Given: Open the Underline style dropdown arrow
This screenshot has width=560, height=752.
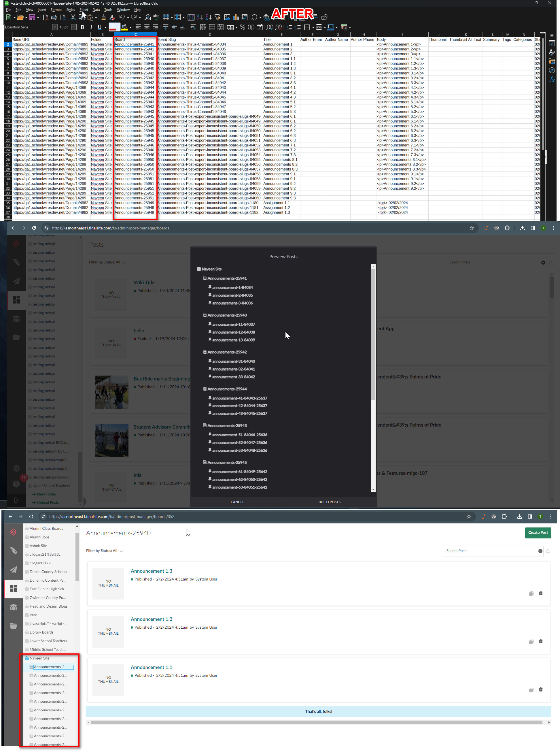Looking at the screenshot, I should point(105,27).
